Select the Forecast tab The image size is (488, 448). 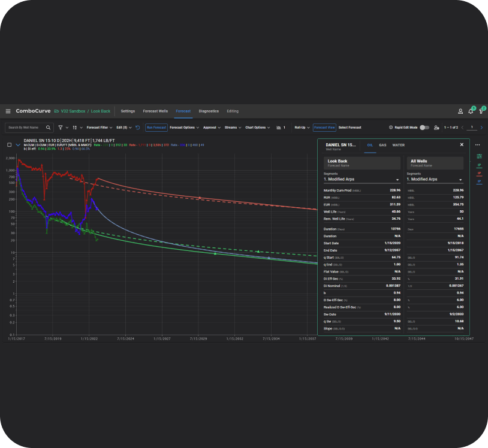tap(183, 111)
